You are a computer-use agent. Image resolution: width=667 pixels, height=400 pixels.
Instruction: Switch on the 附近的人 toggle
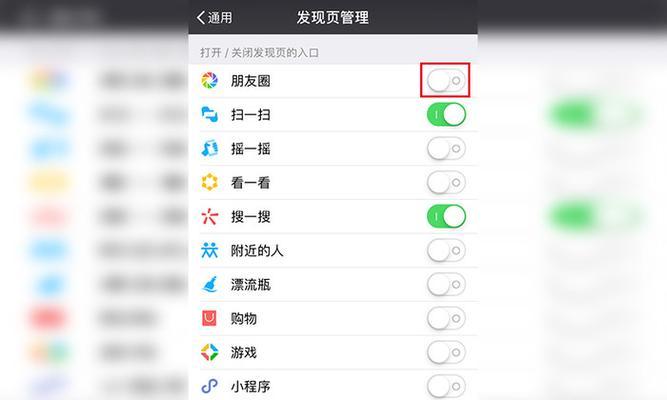pyautogui.click(x=446, y=250)
